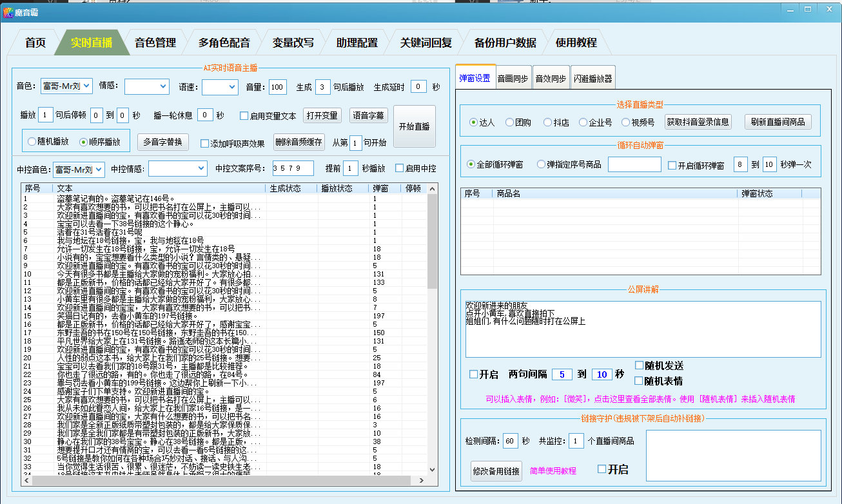Open the 简单使用教程 link
Screen dimensions: 842x504
553,471
